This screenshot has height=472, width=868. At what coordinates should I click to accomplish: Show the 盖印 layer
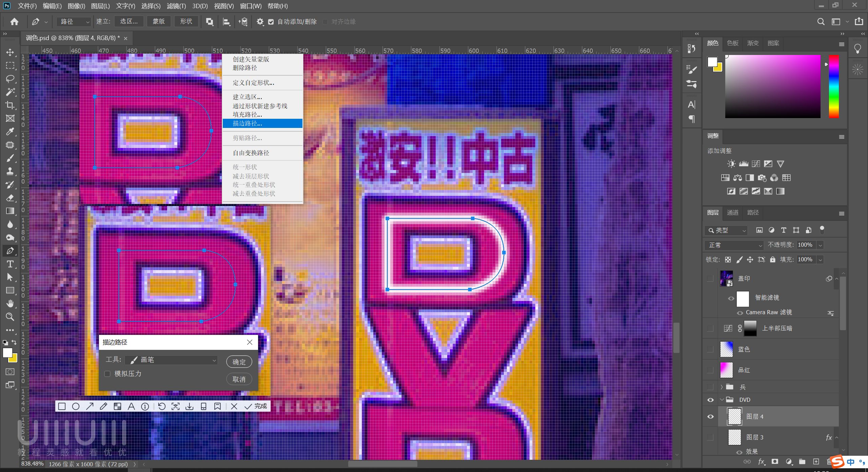point(711,279)
